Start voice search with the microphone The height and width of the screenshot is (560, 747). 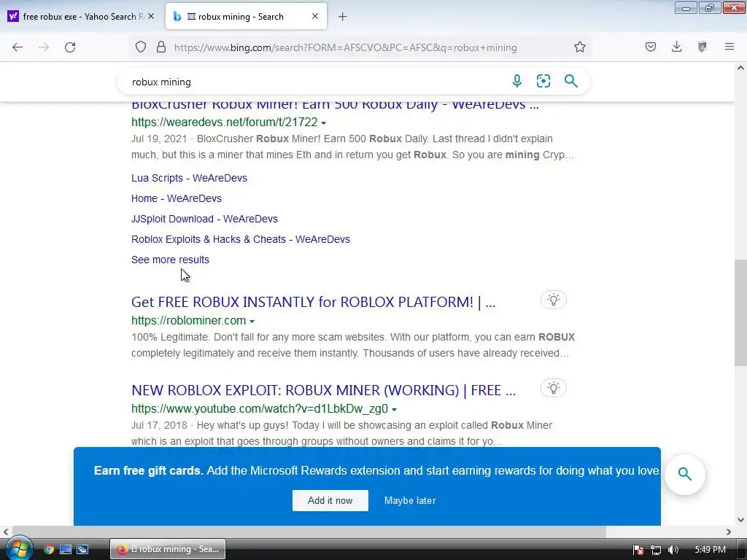(517, 82)
